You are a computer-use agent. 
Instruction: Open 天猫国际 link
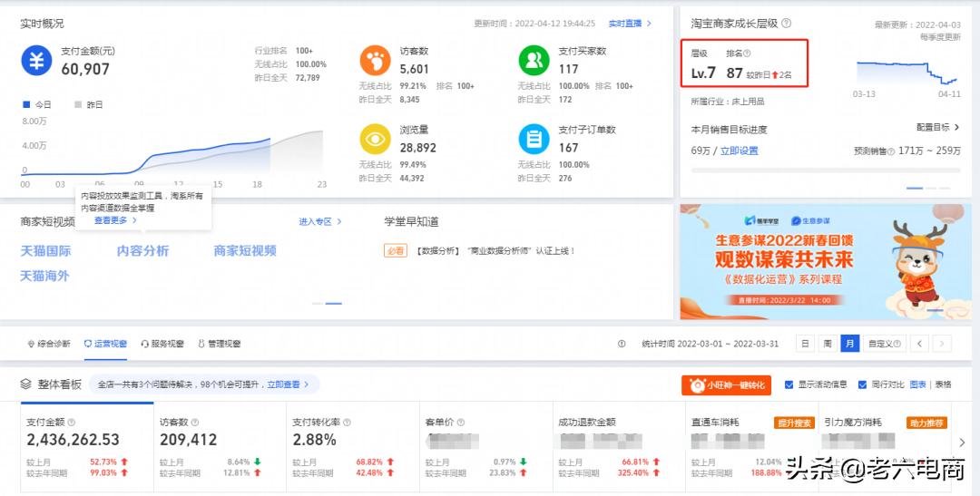point(46,250)
